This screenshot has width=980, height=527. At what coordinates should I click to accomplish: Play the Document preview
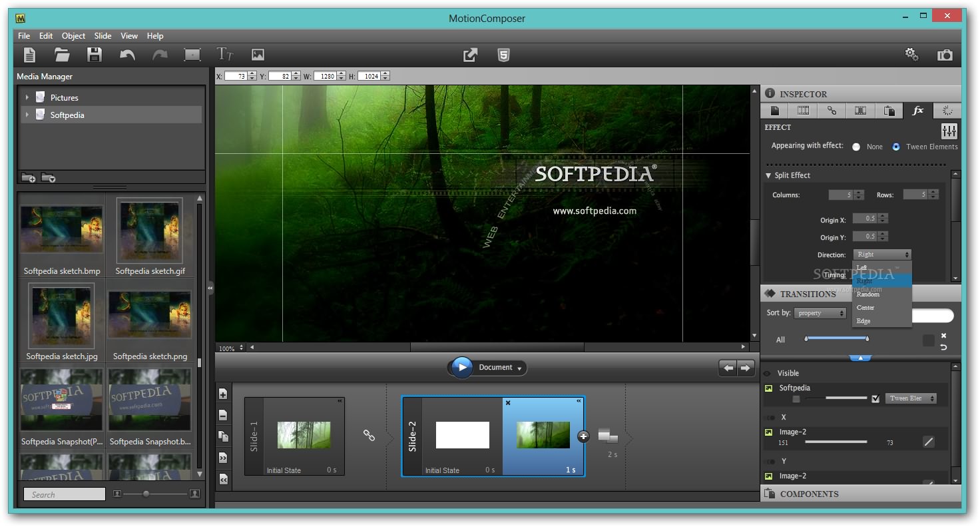pyautogui.click(x=461, y=368)
